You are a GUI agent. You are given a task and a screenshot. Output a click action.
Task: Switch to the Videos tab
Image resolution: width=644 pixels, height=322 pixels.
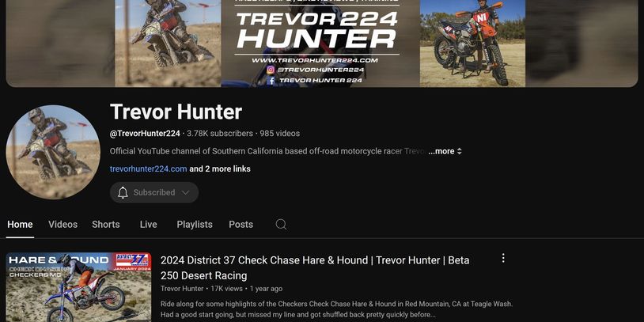63,224
